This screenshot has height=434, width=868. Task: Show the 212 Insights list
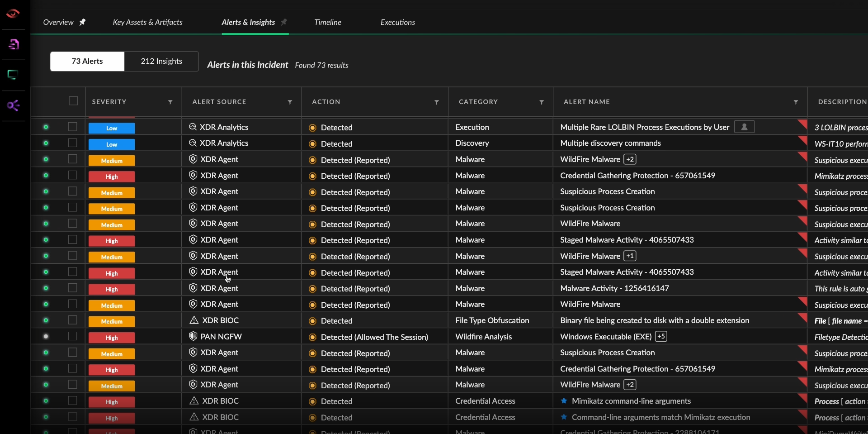tap(161, 61)
